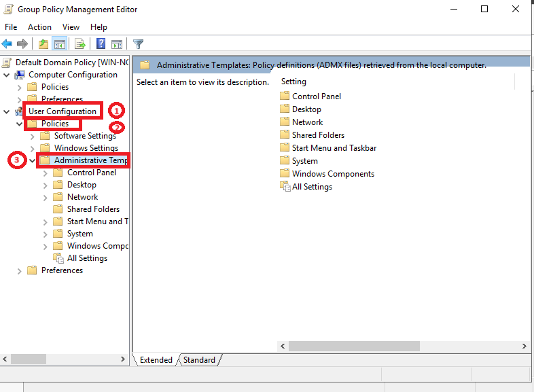
Task: Open Shared Folders in Setting list
Action: (x=318, y=135)
